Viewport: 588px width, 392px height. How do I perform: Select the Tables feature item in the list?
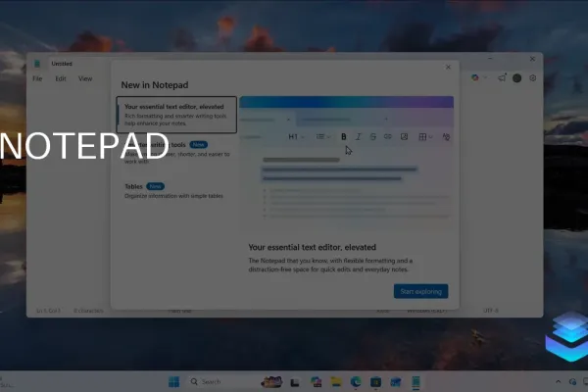(x=176, y=191)
